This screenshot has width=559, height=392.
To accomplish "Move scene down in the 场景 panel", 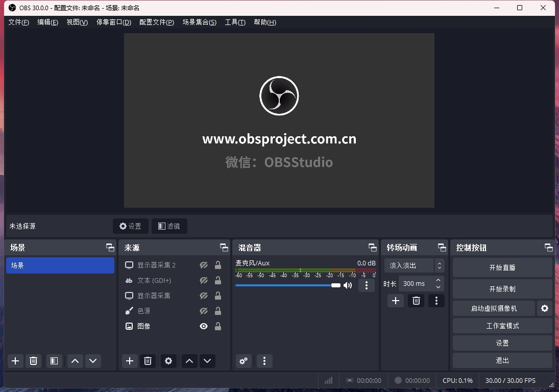I will [x=93, y=361].
